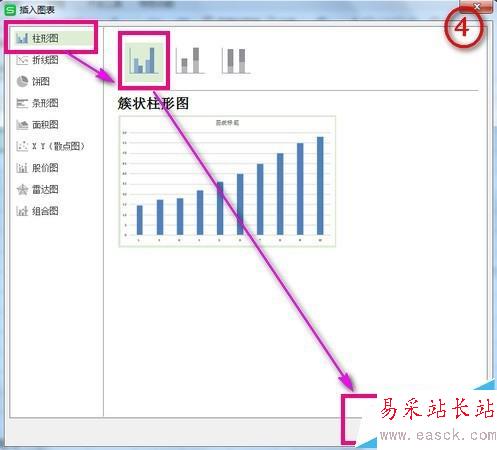Click the 折线图 category label
The image size is (497, 450).
45,60
